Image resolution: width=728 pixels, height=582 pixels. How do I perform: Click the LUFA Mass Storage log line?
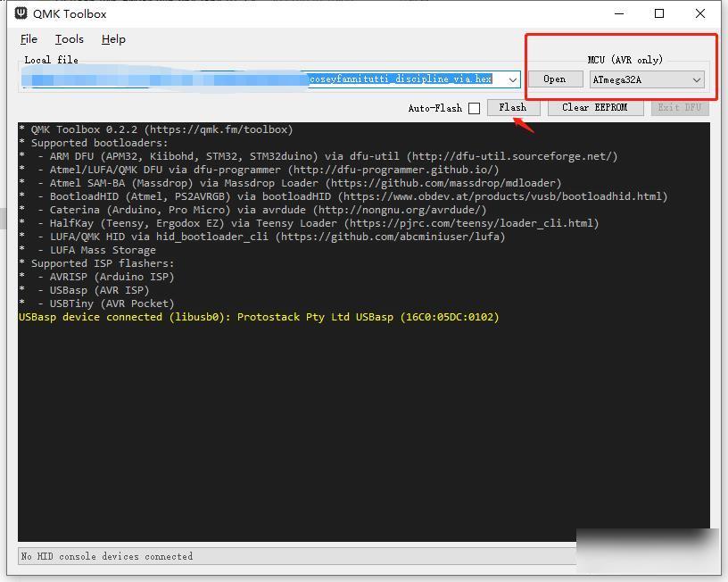pos(87,250)
